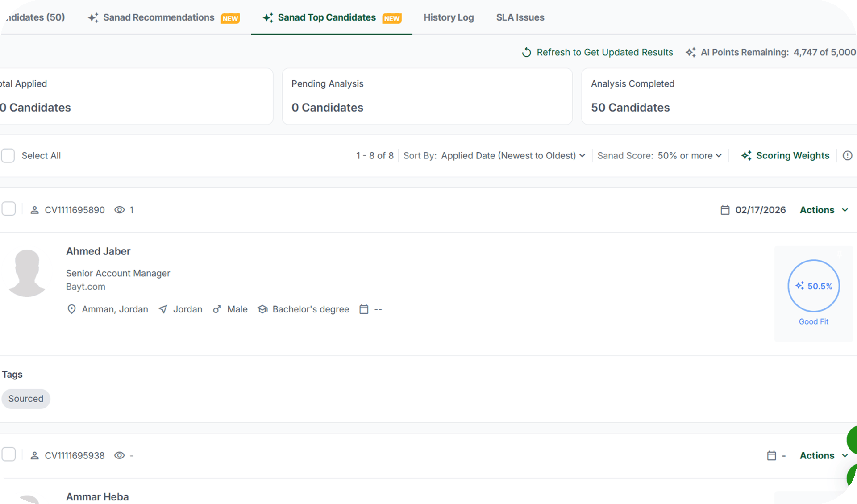Tick the checkbox for candidate CV1111695938
Viewport: 857px width, 504px height.
tap(9, 454)
